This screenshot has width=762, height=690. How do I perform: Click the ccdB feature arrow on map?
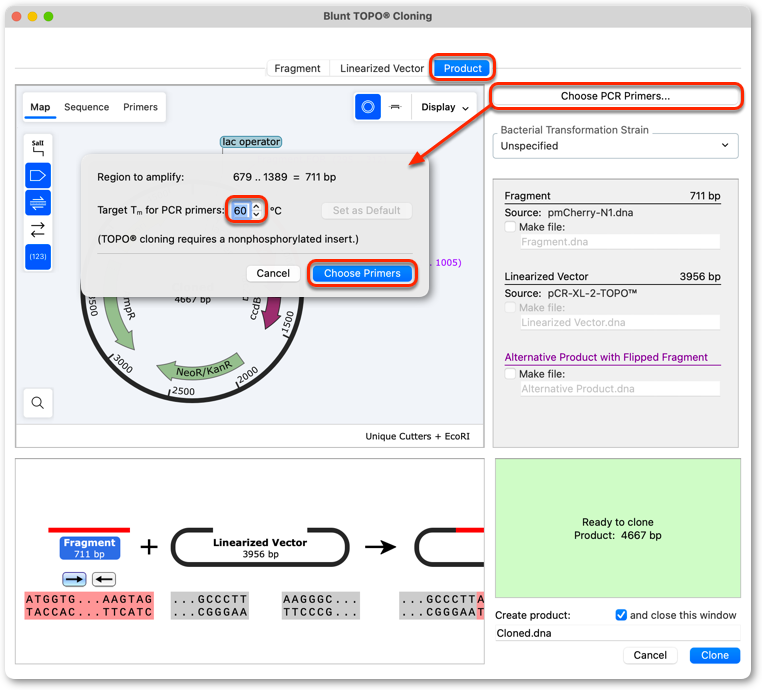pos(271,311)
